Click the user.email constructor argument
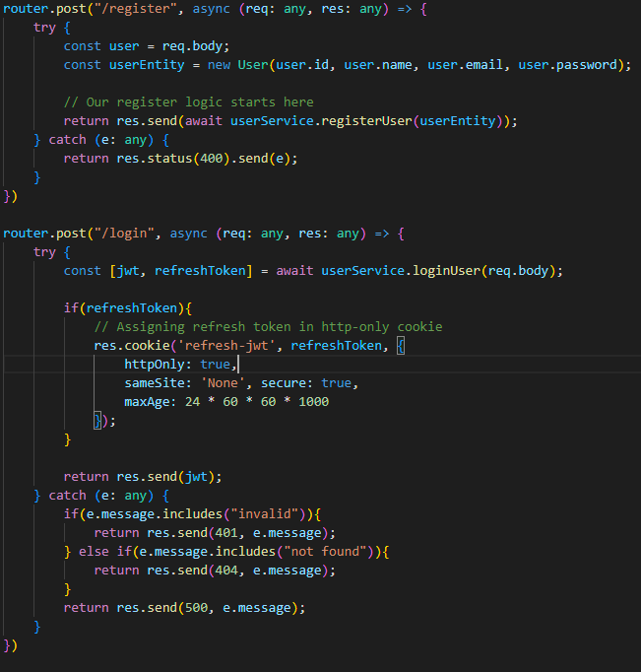Screen dimensions: 641x672 tap(465, 65)
